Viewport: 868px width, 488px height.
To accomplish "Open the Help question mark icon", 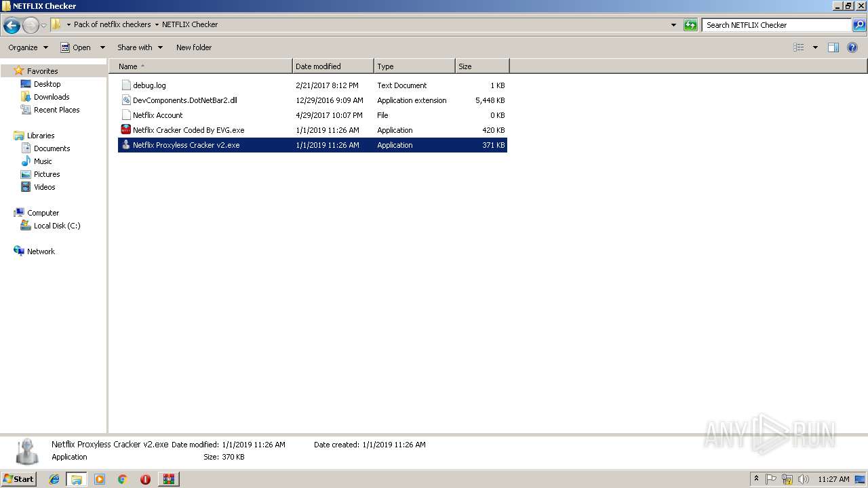I will pyautogui.click(x=853, y=47).
